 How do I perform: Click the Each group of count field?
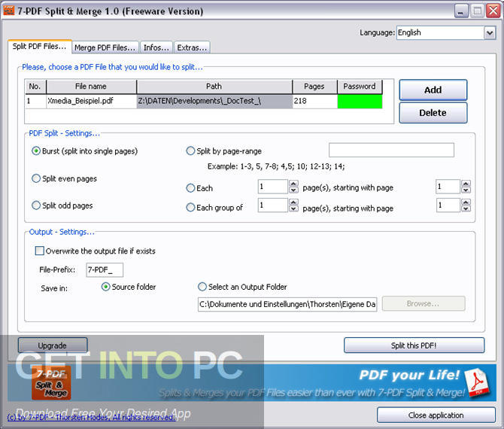pyautogui.click(x=272, y=205)
